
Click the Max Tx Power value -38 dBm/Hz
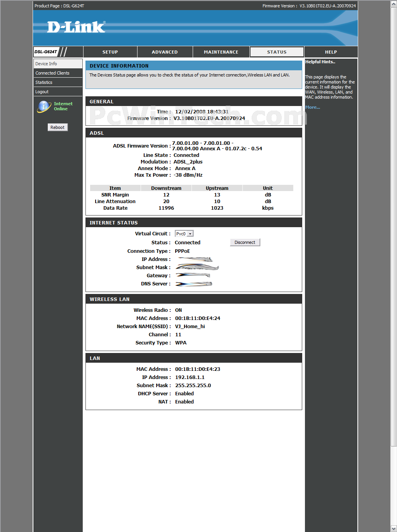tap(188, 175)
